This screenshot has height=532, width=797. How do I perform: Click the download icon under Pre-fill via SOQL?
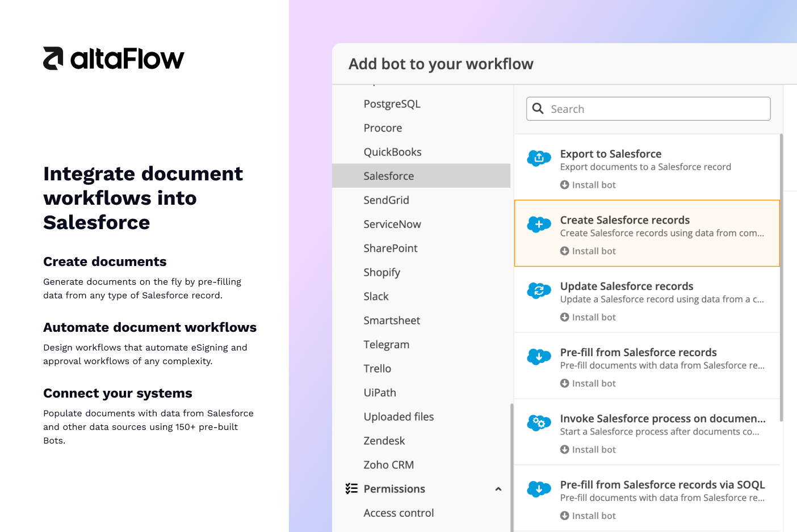coord(564,516)
